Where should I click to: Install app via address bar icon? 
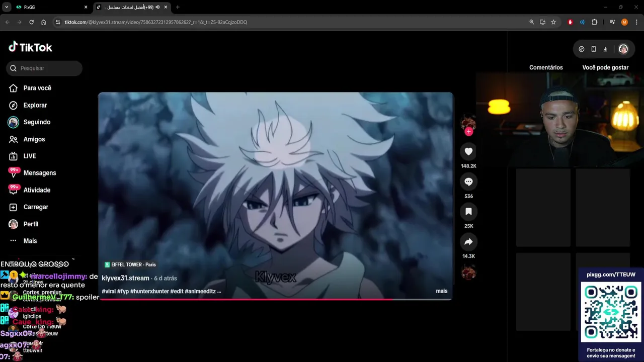click(542, 22)
